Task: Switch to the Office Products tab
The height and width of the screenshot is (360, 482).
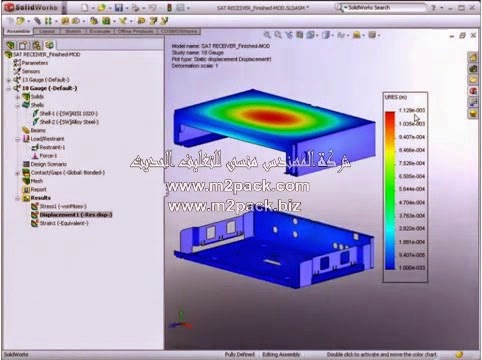Action: [135, 31]
